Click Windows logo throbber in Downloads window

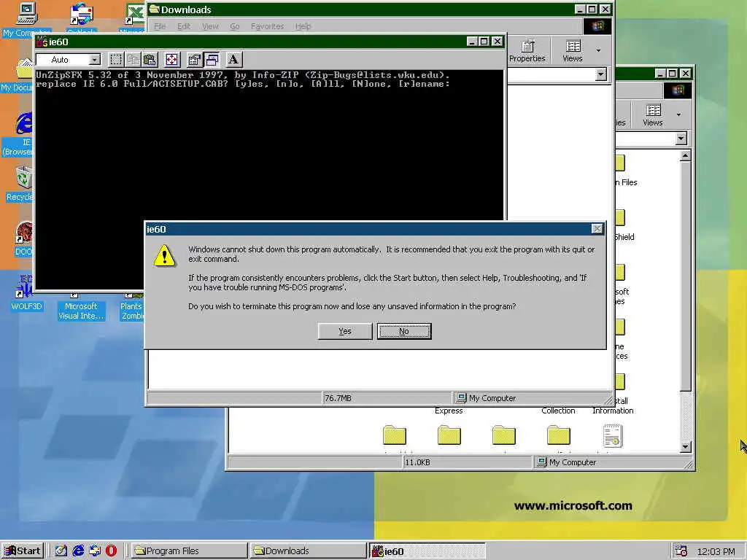pos(597,26)
